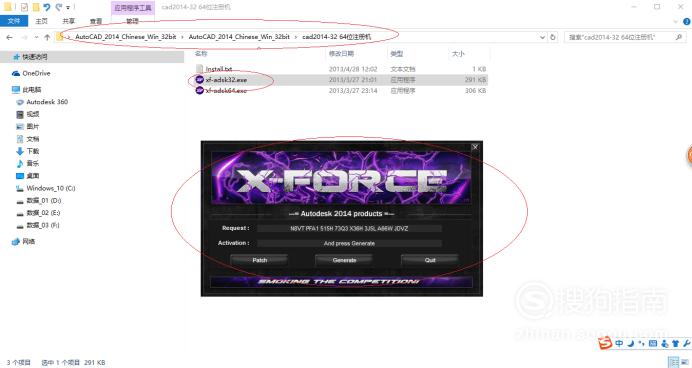Screen dimensions: 692x368
Task: Click the Quit button in X-Force dialog
Action: (430, 260)
